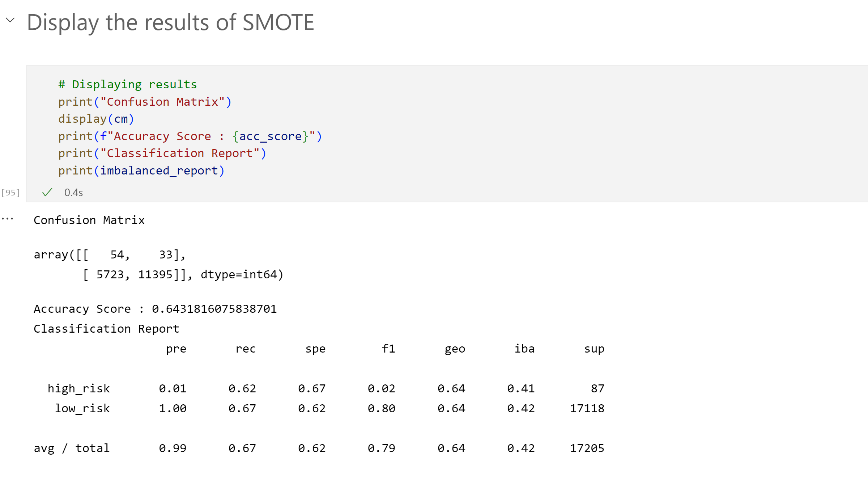Screen dimensions: 868x493
Task: Select the execution count [95] label
Action: click(10, 193)
